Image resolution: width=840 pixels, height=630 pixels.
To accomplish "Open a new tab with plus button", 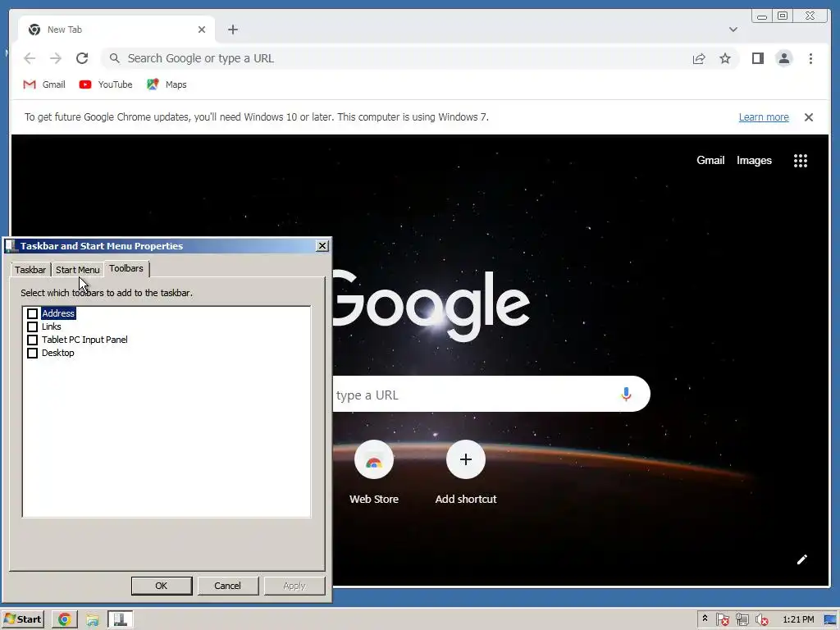I will click(232, 30).
